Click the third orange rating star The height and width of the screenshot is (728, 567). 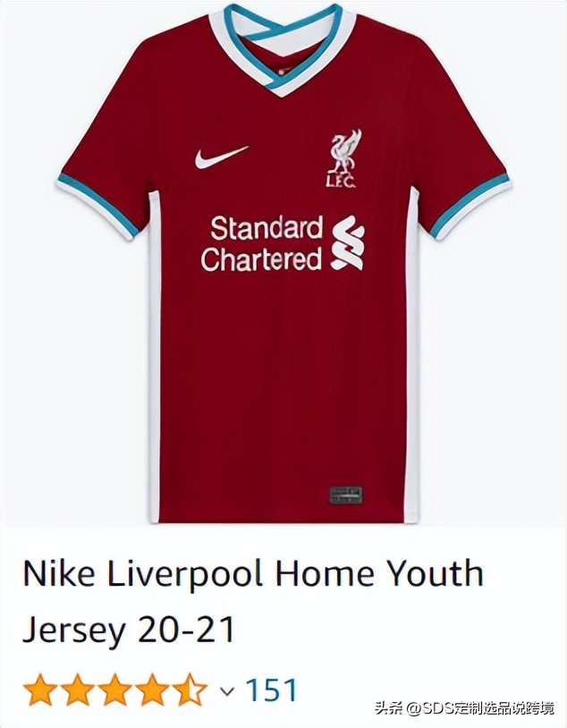click(114, 690)
